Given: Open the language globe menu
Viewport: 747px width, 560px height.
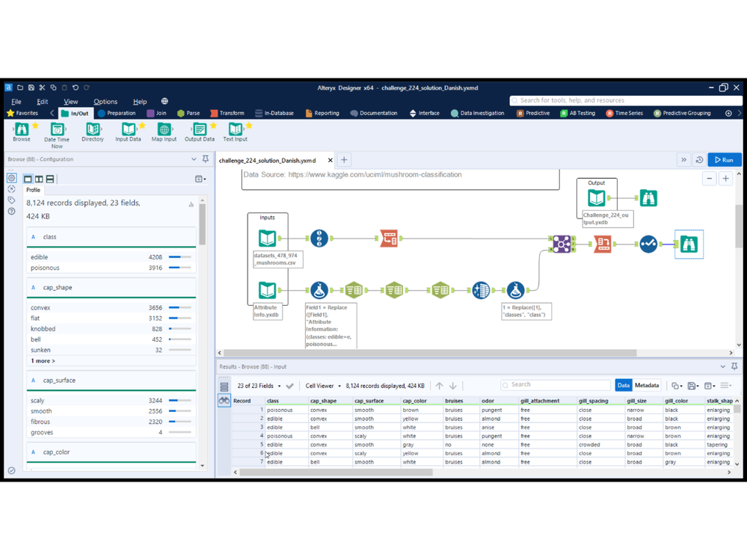Looking at the screenshot, I should pyautogui.click(x=165, y=101).
